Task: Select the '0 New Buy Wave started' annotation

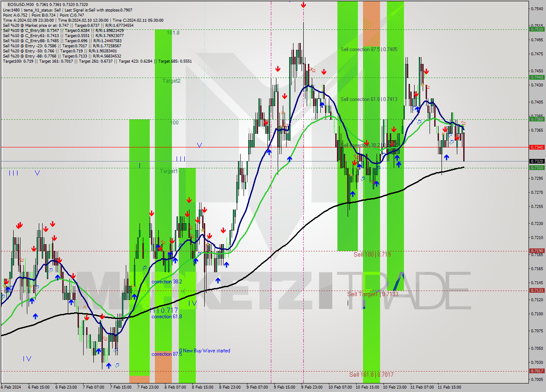Action: coord(205,351)
